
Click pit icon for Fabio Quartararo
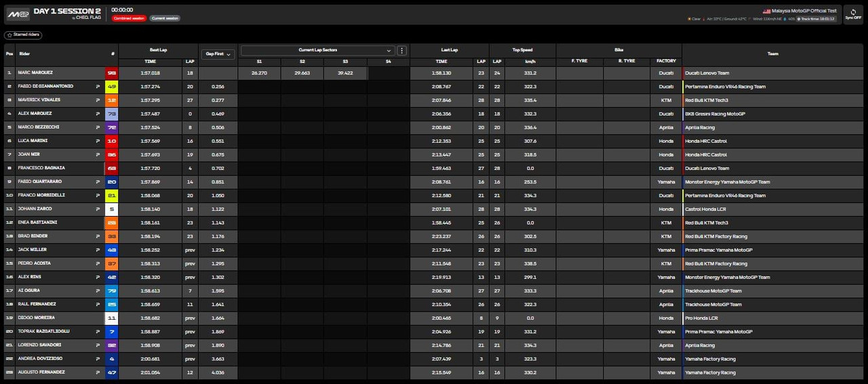[98, 182]
